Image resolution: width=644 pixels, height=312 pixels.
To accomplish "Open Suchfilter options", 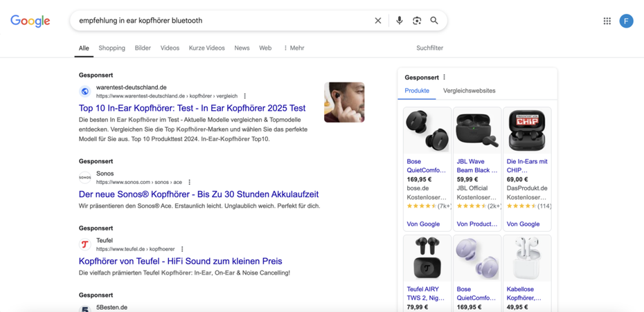I will [429, 48].
